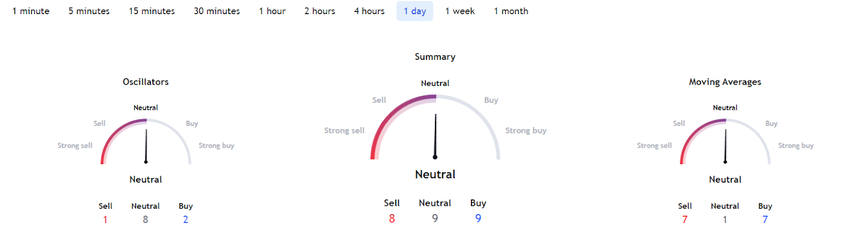Click Moving Averages sell count 7
The image size is (868, 244).
[685, 220]
